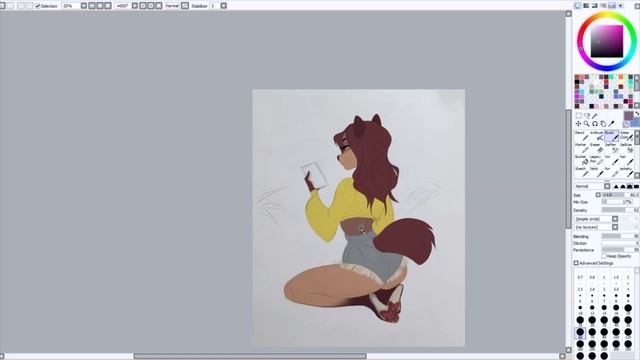Toggle scratchpad panel icon
640x360 pixels.
pos(620,6)
